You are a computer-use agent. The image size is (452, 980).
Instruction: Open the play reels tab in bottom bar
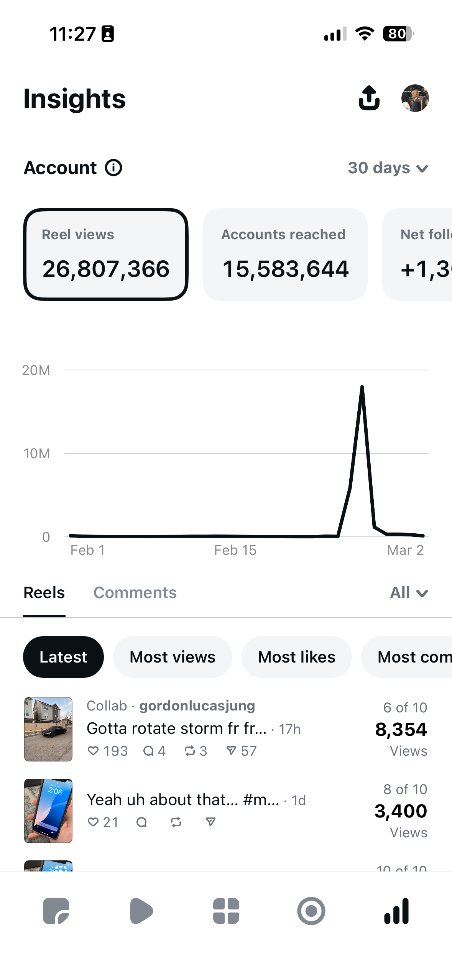(x=141, y=911)
